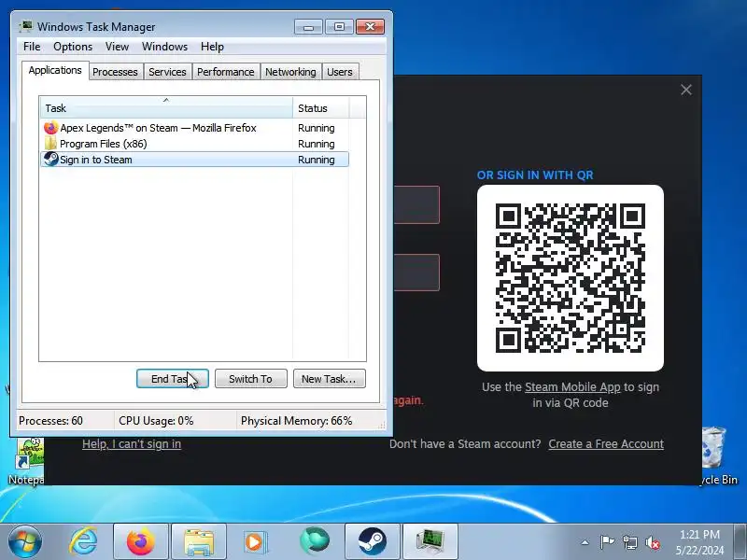Image resolution: width=747 pixels, height=560 pixels.
Task: Click 'OR SIGN IN WITH QR' heading
Action: pyautogui.click(x=535, y=175)
